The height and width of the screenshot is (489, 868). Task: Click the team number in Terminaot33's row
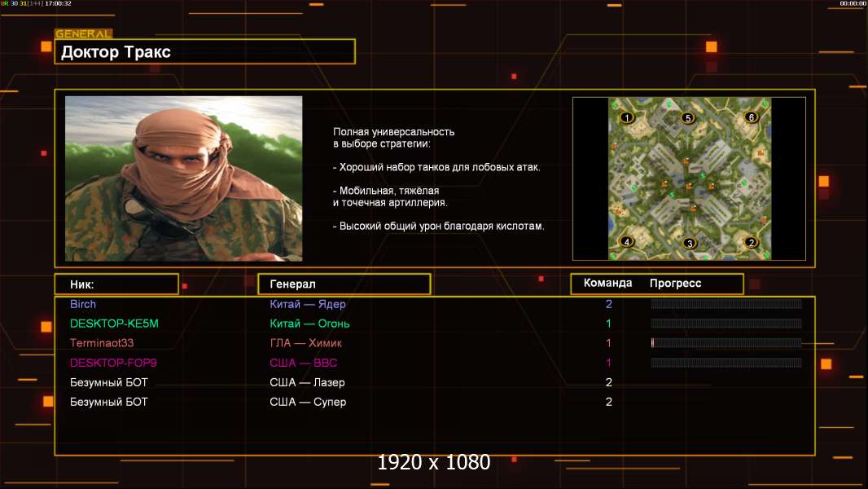coord(609,343)
